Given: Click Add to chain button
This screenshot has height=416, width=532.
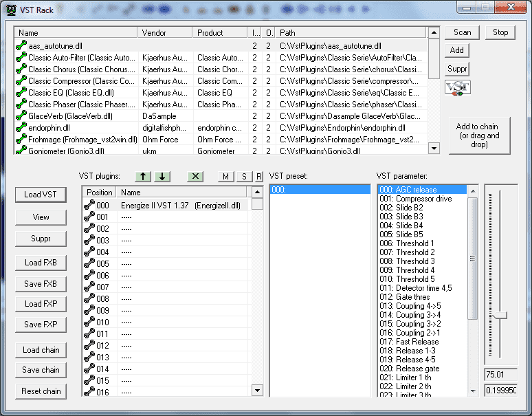Looking at the screenshot, I should coord(479,135).
